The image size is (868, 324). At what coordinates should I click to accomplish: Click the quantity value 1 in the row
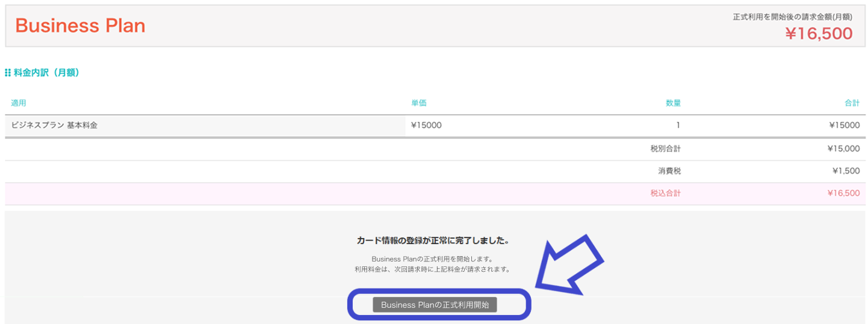(x=678, y=126)
